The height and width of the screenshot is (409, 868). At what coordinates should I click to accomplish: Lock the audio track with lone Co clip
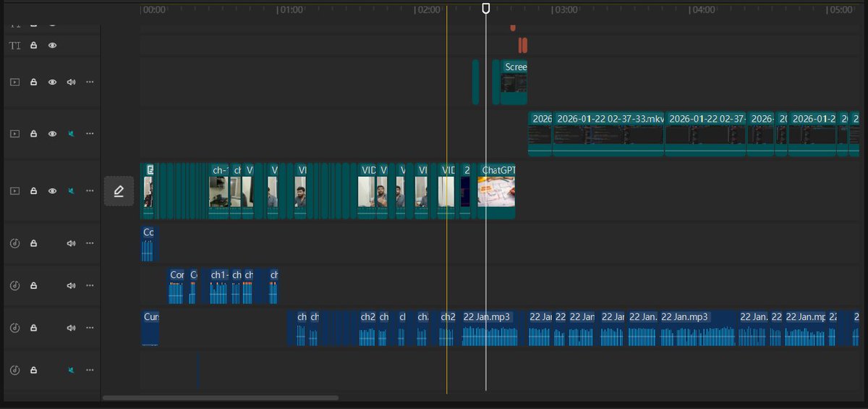click(x=33, y=243)
